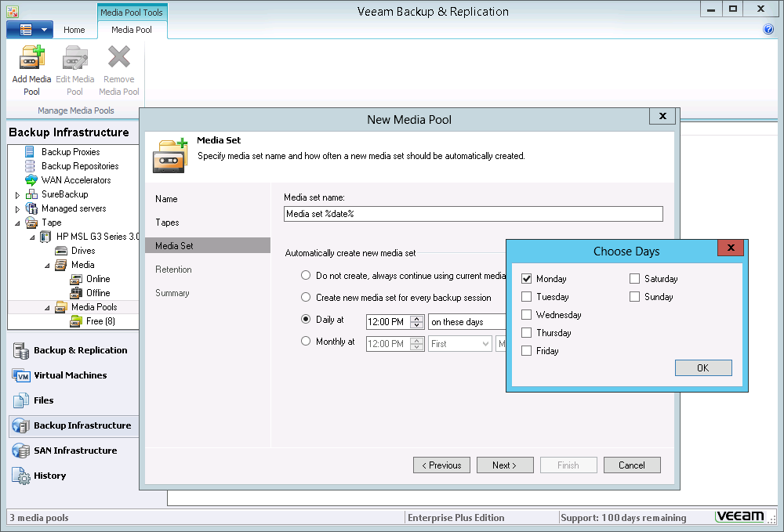Viewport: 784px width, 532px height.
Task: Select the Offline media icon
Action: [76, 293]
